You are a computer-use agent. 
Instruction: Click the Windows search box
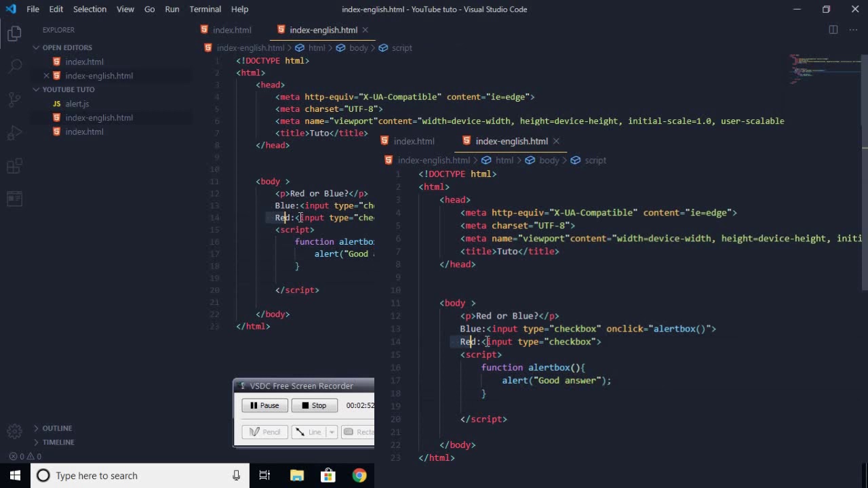139,475
